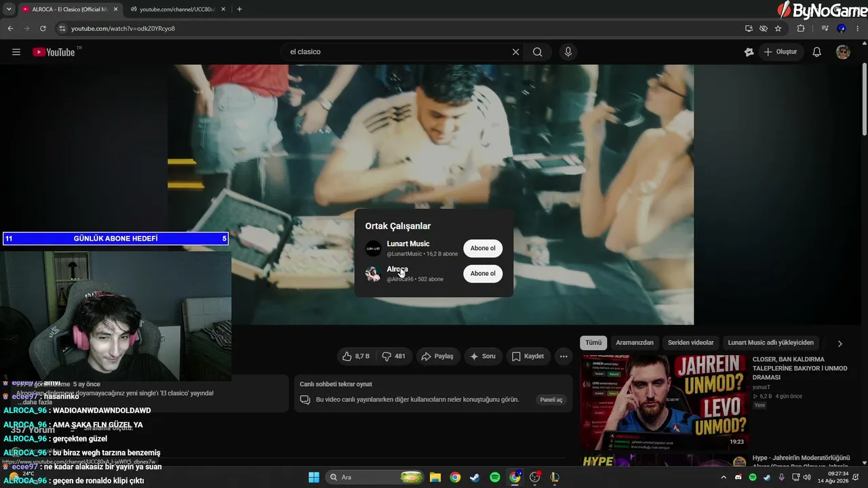The image size is (868, 488).
Task: Subscribe to Alroca with Abone ol
Action: pos(483,273)
